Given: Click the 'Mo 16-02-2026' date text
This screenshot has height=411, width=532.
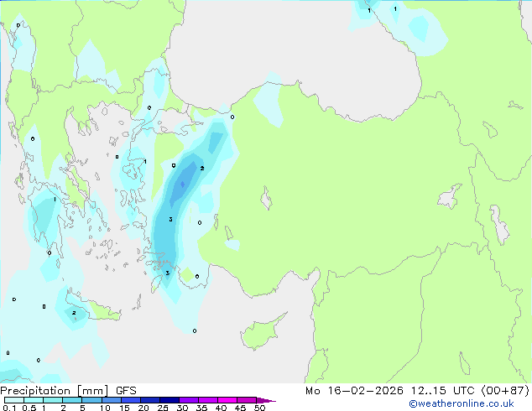Looking at the screenshot, I should pos(354,391).
